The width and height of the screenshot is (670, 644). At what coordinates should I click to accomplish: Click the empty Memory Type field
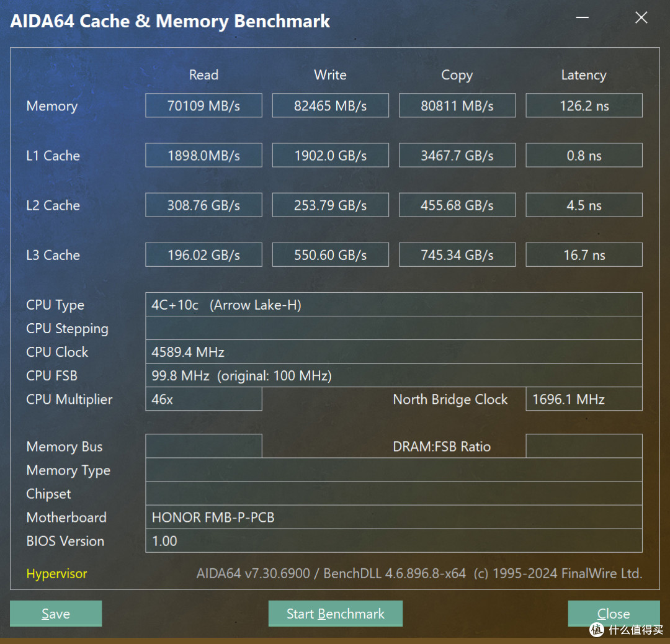[393, 470]
